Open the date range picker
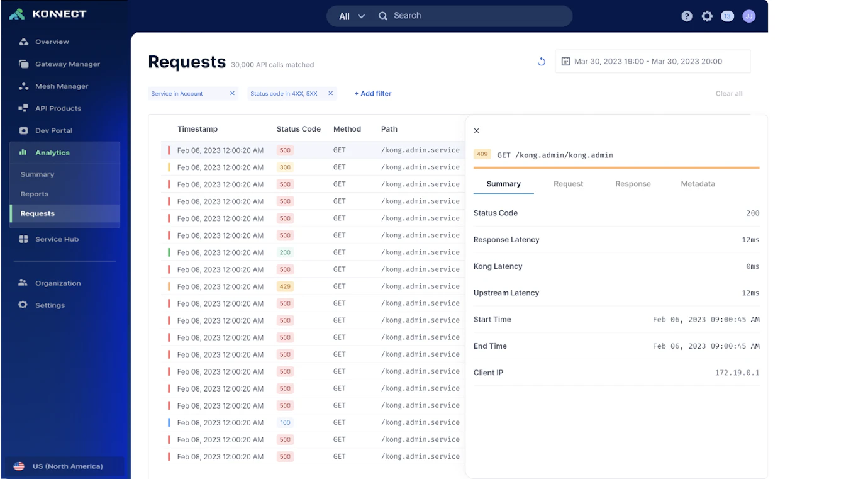Image resolution: width=868 pixels, height=479 pixels. (x=652, y=62)
